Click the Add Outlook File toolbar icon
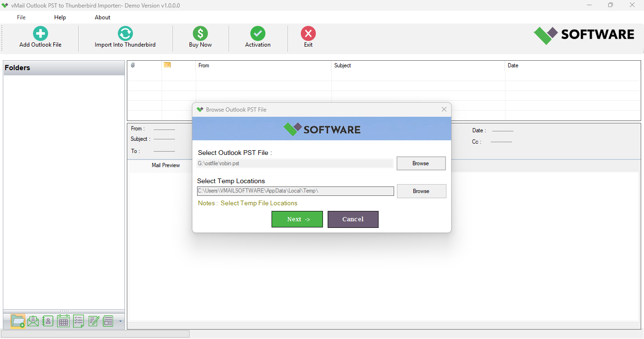Viewport: 644px width, 339px height. coord(41,34)
